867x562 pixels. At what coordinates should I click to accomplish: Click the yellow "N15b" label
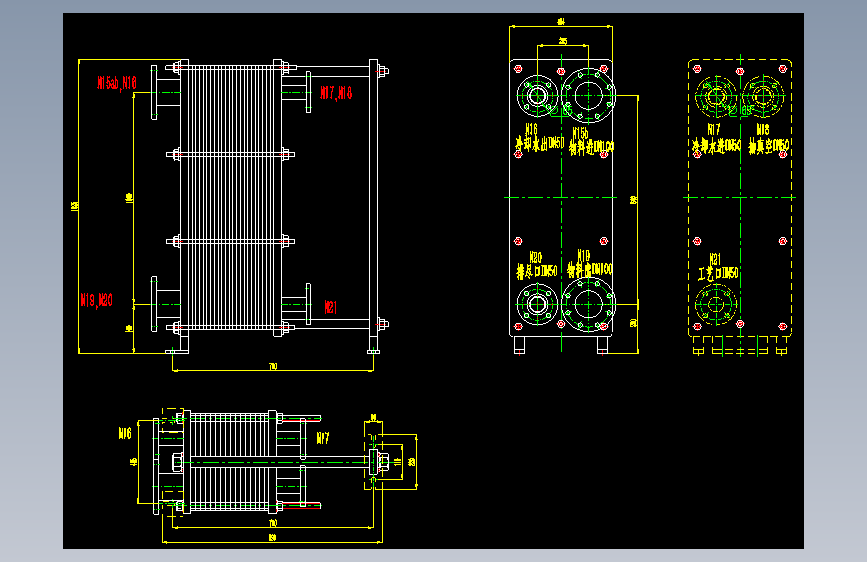click(x=580, y=133)
